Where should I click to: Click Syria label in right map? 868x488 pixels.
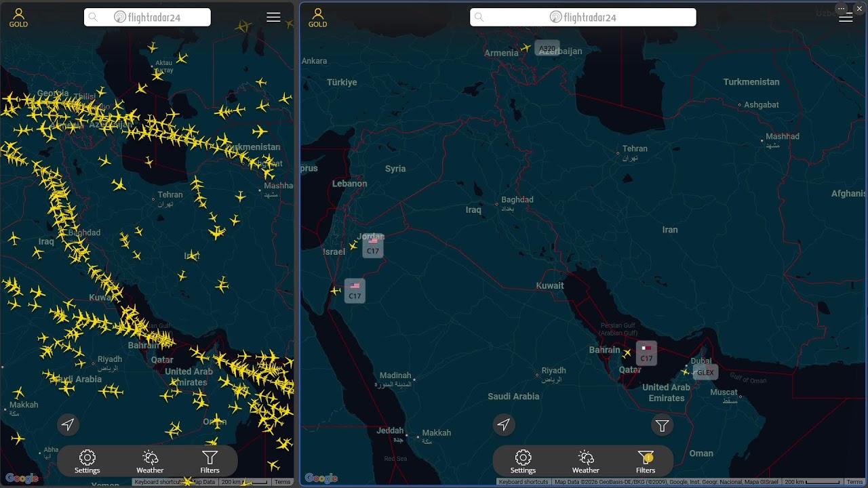pos(395,168)
